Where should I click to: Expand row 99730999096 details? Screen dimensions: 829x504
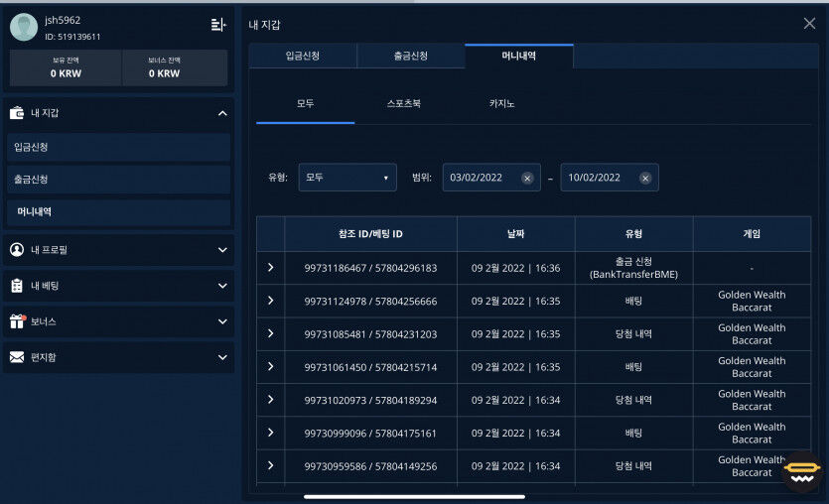click(271, 433)
